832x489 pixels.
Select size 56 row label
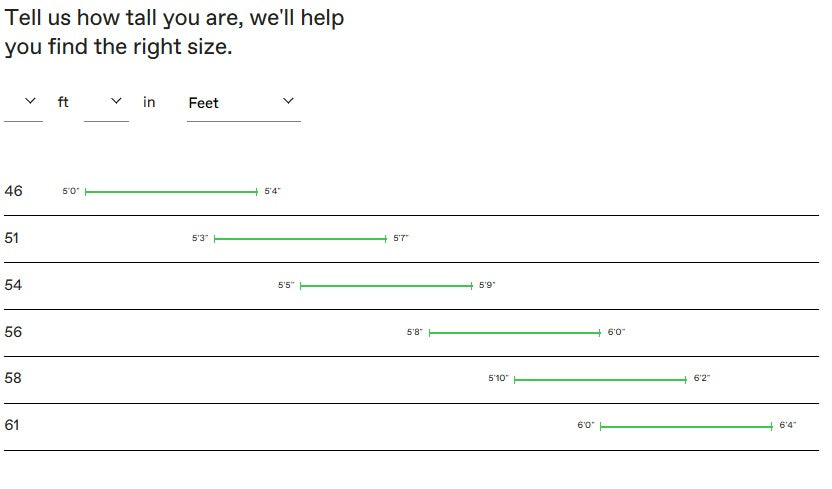click(x=13, y=332)
